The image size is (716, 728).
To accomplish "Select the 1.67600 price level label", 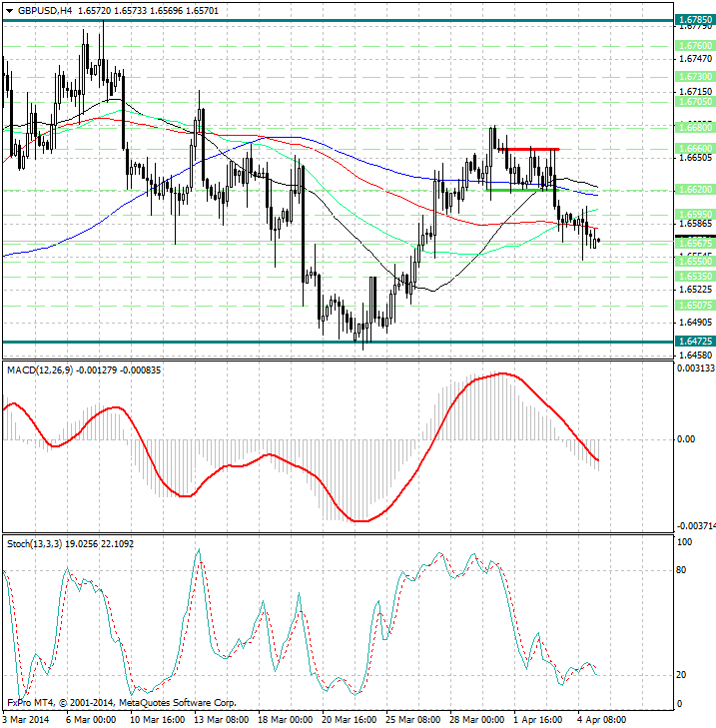I will click(x=694, y=46).
